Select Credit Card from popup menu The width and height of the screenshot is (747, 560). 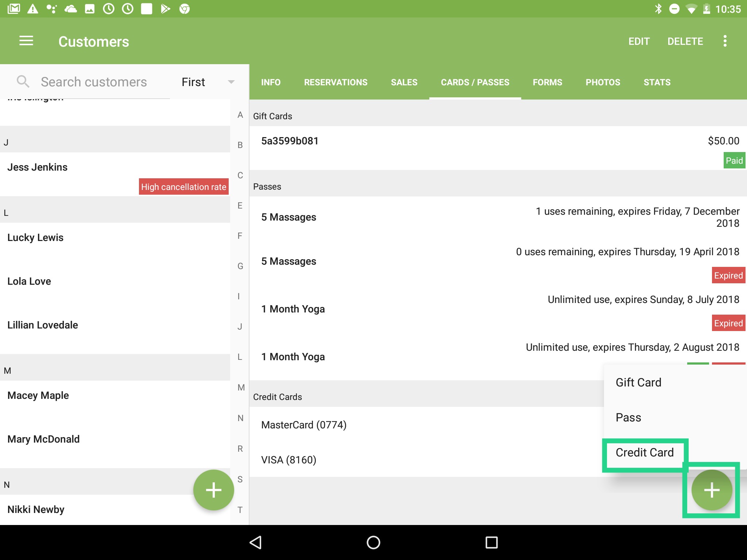coord(645,452)
